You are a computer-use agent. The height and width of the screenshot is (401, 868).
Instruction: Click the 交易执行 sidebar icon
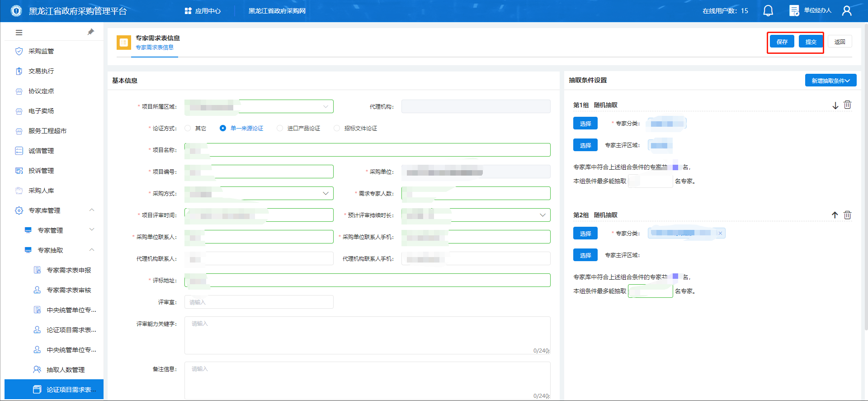pos(19,71)
